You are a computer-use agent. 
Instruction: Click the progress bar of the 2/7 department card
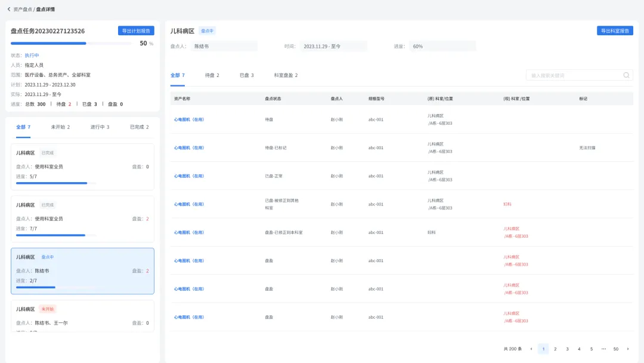point(56,287)
